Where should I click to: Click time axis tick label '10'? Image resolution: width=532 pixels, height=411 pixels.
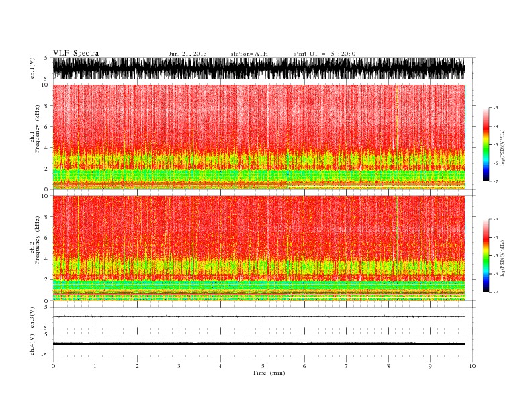click(472, 366)
